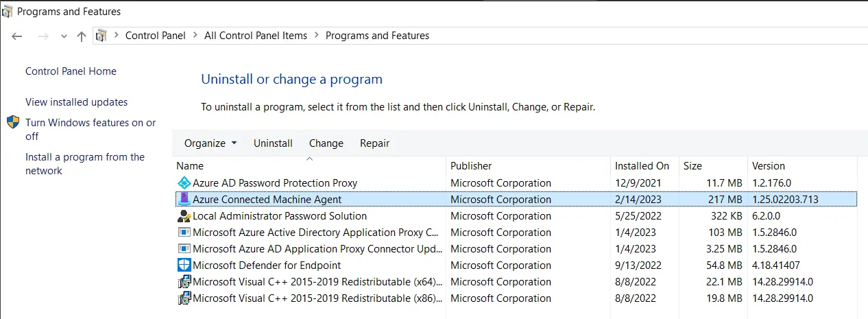
Task: Go to Control Panel Home
Action: coord(71,71)
